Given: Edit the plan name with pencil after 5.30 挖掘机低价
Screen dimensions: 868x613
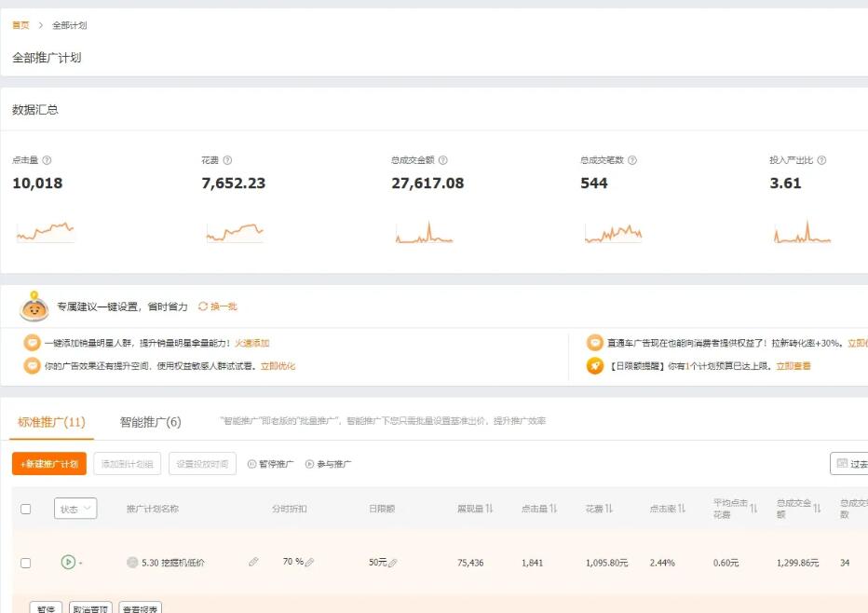Looking at the screenshot, I should click(x=253, y=562).
